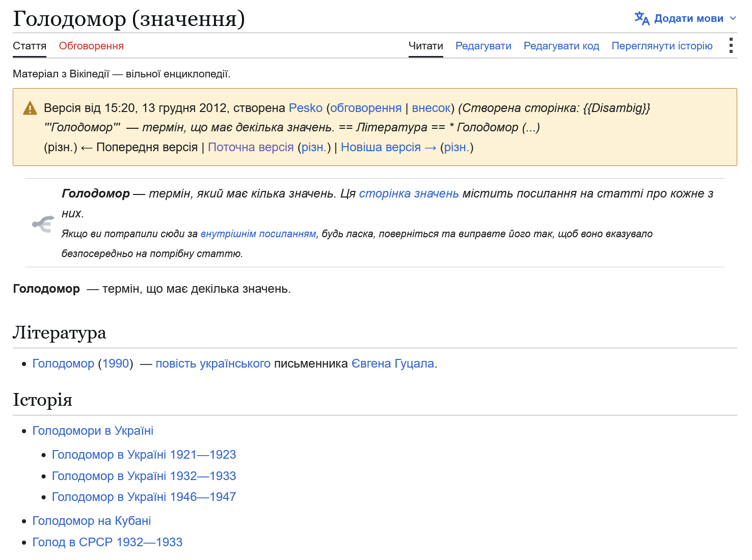Open the Редагувати код tab
The height and width of the screenshot is (560, 752).
[x=561, y=46]
